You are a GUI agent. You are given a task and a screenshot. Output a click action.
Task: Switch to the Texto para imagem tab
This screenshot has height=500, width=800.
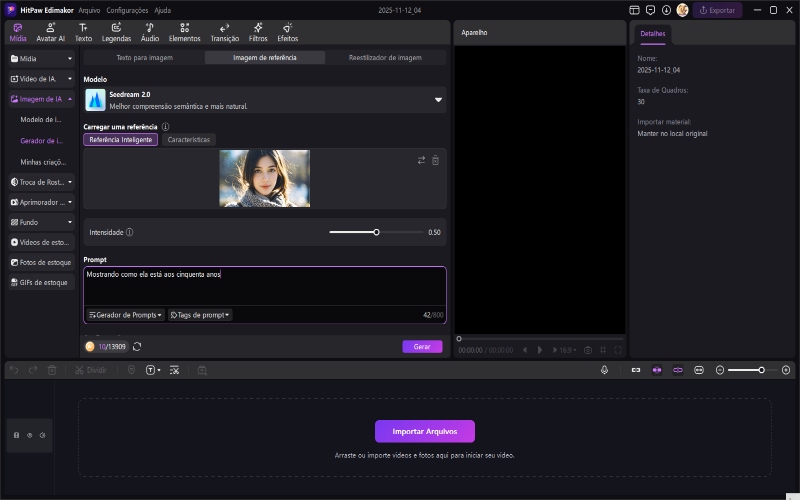coord(144,58)
